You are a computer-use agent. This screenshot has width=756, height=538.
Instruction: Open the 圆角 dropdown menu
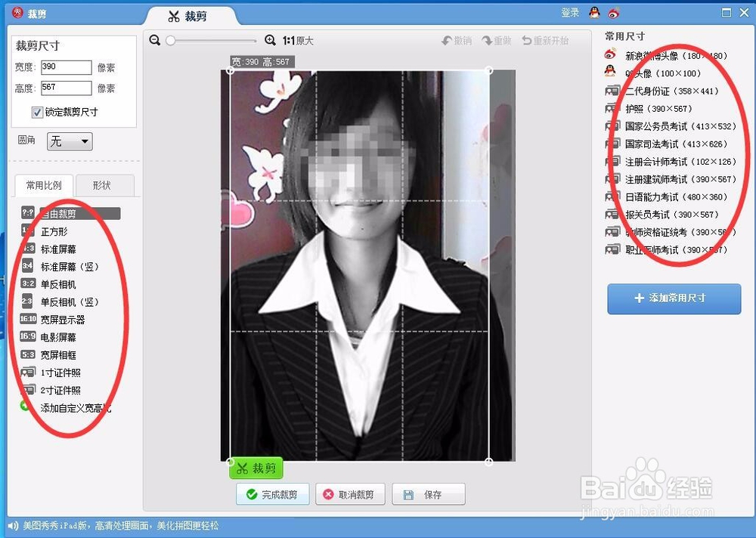pos(69,141)
